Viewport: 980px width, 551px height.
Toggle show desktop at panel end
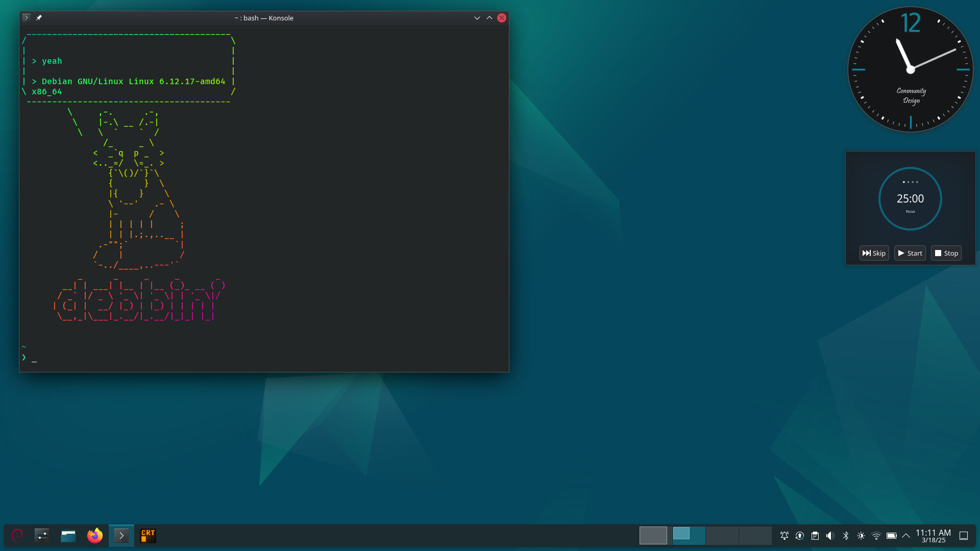click(x=964, y=536)
